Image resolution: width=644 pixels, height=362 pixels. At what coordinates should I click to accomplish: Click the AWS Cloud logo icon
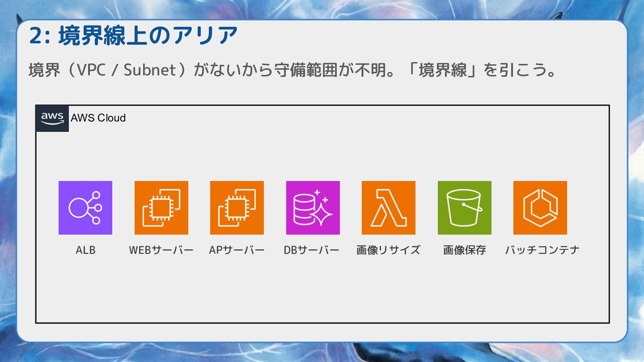click(x=52, y=118)
